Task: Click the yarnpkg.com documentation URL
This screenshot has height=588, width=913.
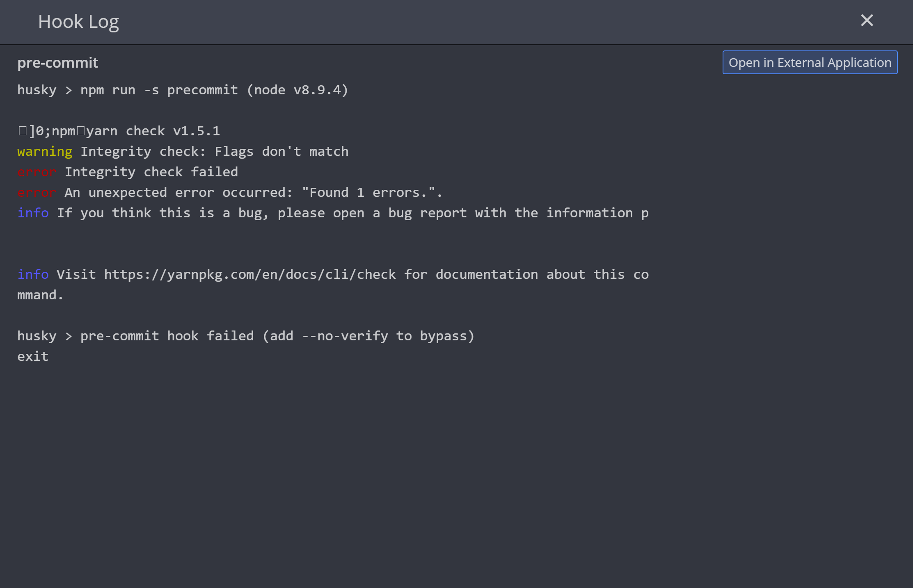Action: (250, 274)
